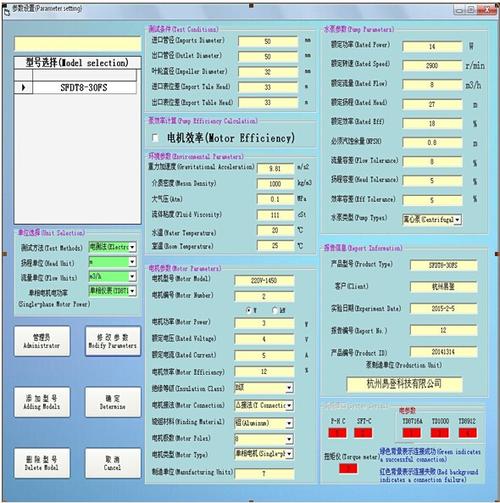Click the Rated Voltage input field
This screenshot has width=500, height=503.
(264, 339)
